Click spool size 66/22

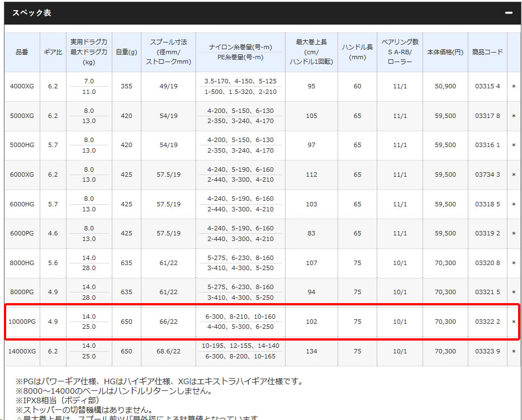(x=168, y=322)
